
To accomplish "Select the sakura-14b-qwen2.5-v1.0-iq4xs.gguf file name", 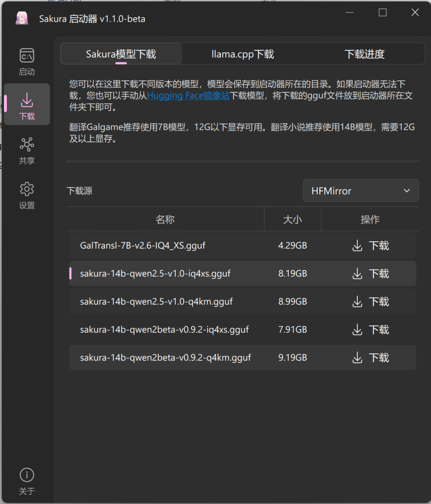I will click(155, 274).
